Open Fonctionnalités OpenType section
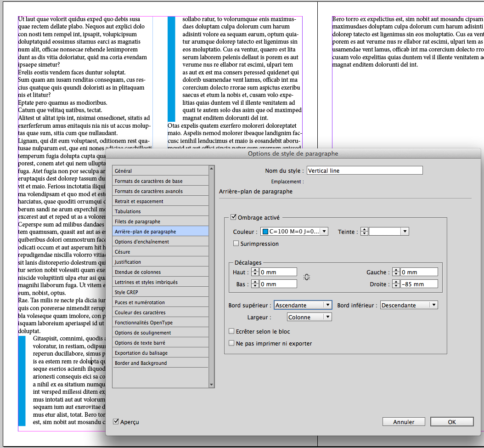484x448 pixels. point(161,323)
